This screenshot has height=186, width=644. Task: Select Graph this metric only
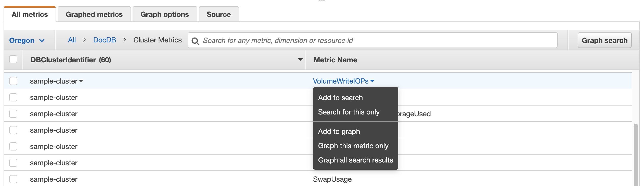(353, 146)
